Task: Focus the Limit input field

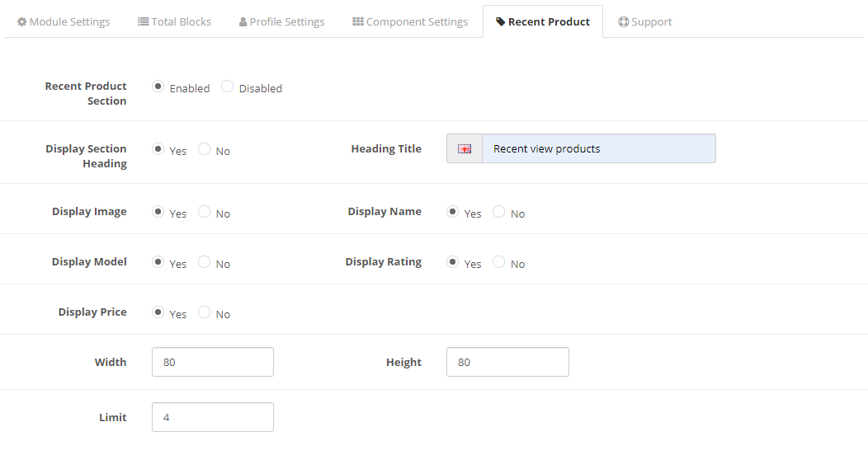Action: (x=213, y=417)
